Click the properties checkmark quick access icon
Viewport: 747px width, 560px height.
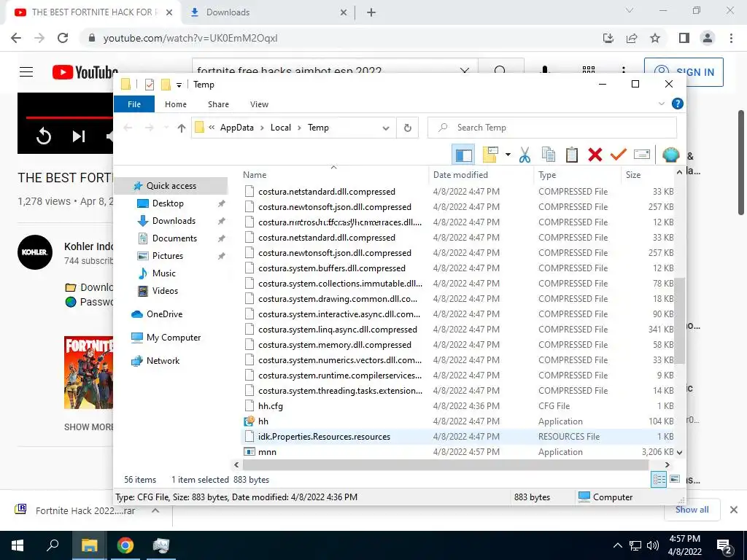click(149, 85)
